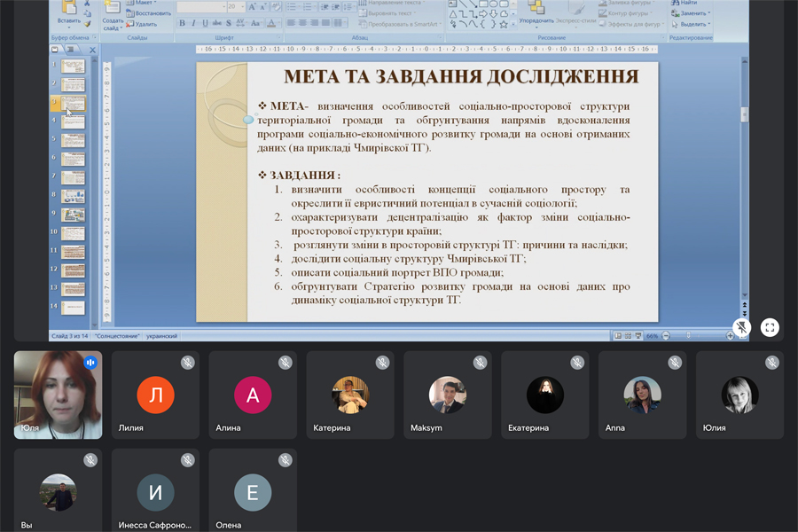Click Лилия's muted microphone icon
798x532 pixels.
pos(188,363)
